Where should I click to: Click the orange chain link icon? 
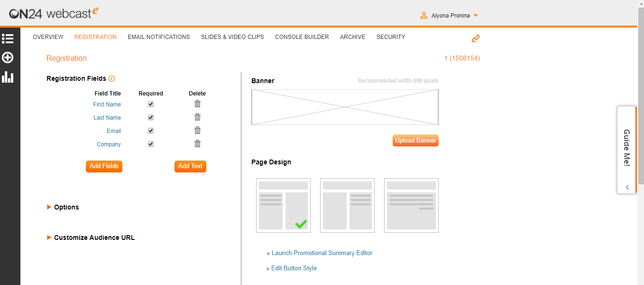[x=476, y=38]
